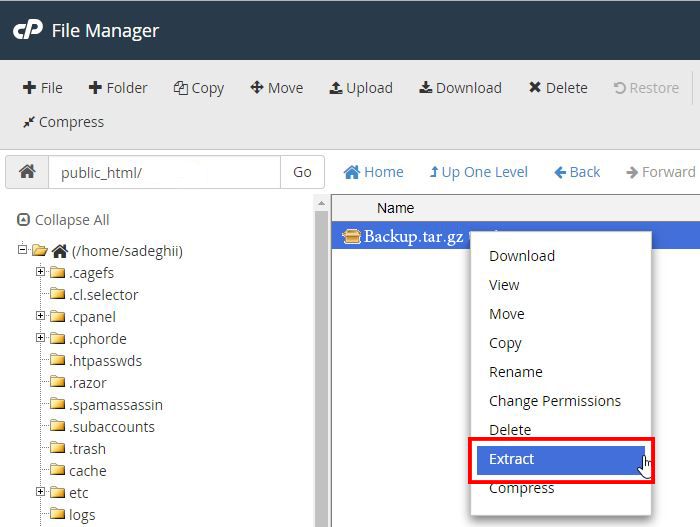Viewport: 700px width, 527px height.
Task: Click Collapse All in folder tree
Action: tap(63, 220)
